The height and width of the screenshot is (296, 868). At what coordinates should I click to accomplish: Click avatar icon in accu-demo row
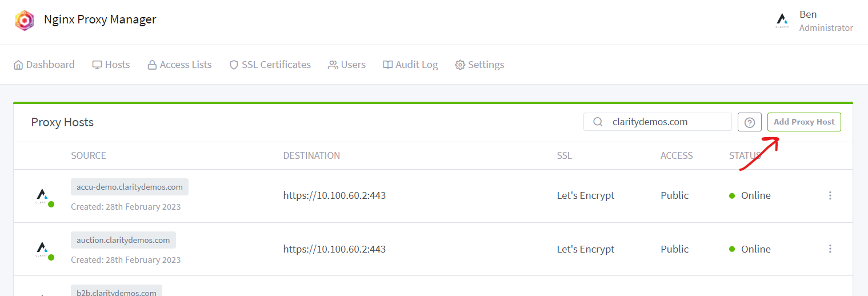tap(42, 196)
